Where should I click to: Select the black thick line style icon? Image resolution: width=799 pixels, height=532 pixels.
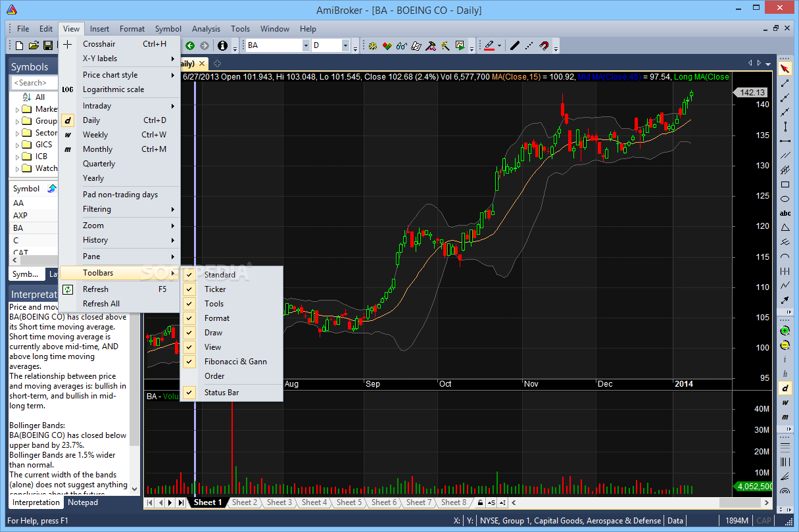[x=515, y=45]
